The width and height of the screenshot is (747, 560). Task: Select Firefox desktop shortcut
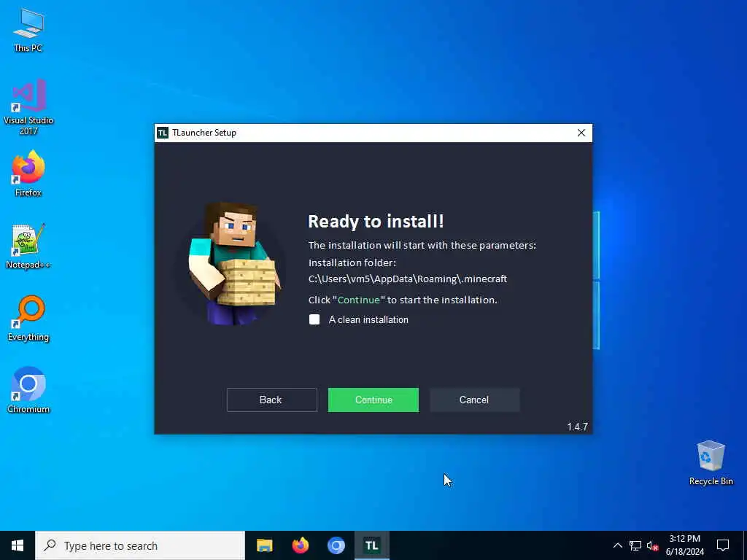28,174
